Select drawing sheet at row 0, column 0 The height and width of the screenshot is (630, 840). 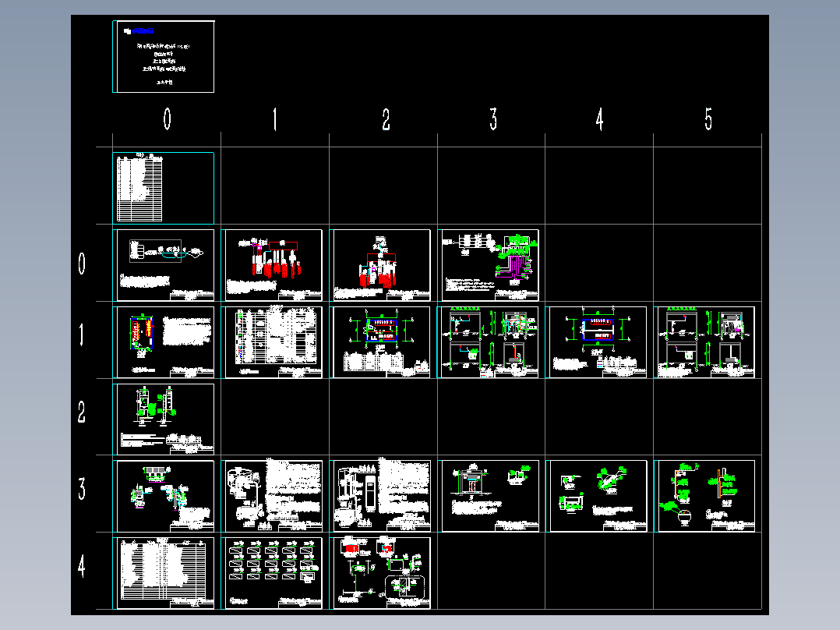pyautogui.click(x=164, y=265)
